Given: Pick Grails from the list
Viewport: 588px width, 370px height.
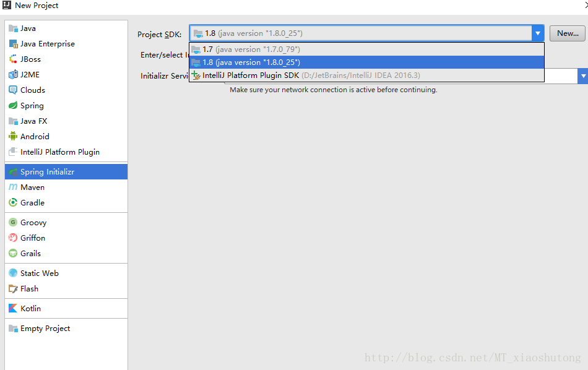Looking at the screenshot, I should (x=30, y=254).
